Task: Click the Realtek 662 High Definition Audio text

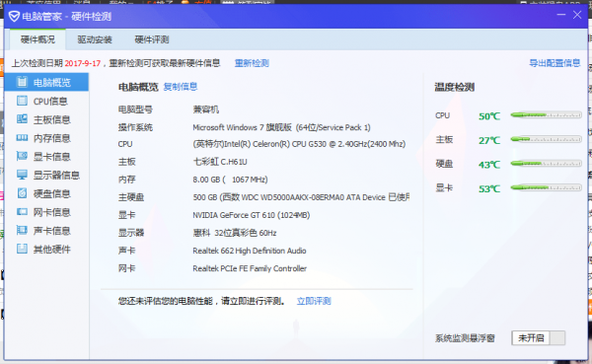Action: point(250,251)
